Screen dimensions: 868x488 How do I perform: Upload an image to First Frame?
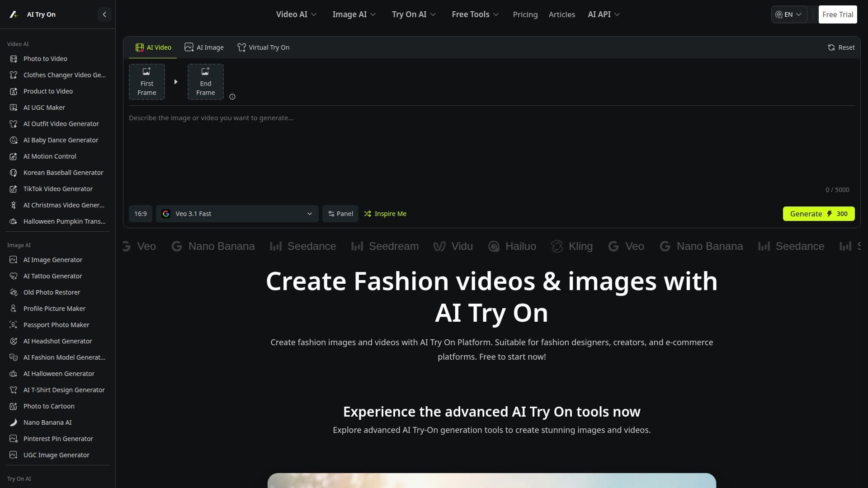[x=147, y=82]
